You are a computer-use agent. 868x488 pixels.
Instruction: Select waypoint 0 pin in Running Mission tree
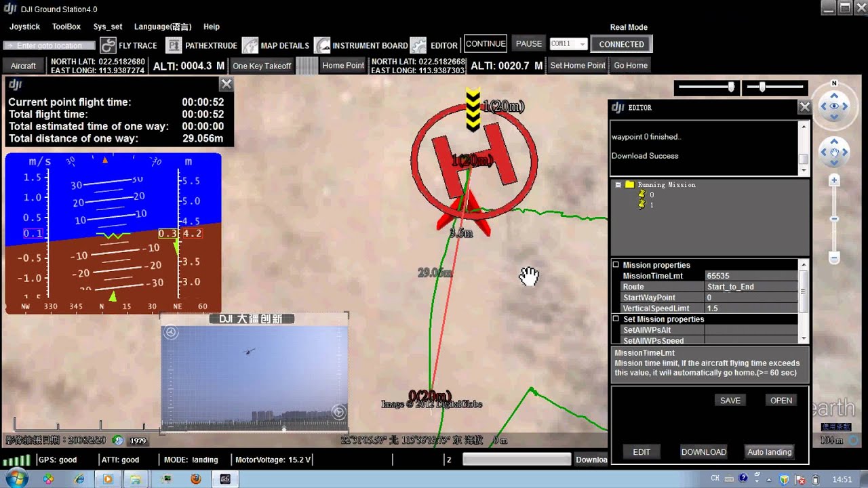click(642, 195)
